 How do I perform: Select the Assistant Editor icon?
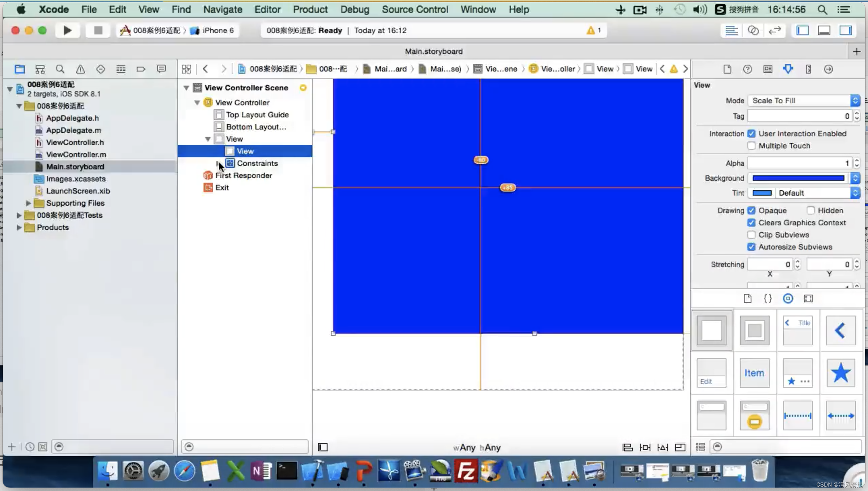coord(753,30)
